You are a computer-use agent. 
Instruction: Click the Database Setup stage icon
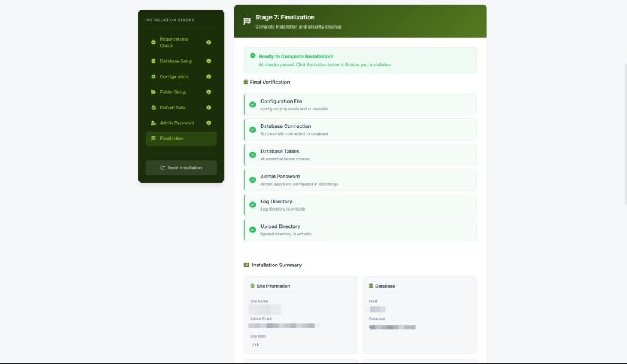click(154, 61)
